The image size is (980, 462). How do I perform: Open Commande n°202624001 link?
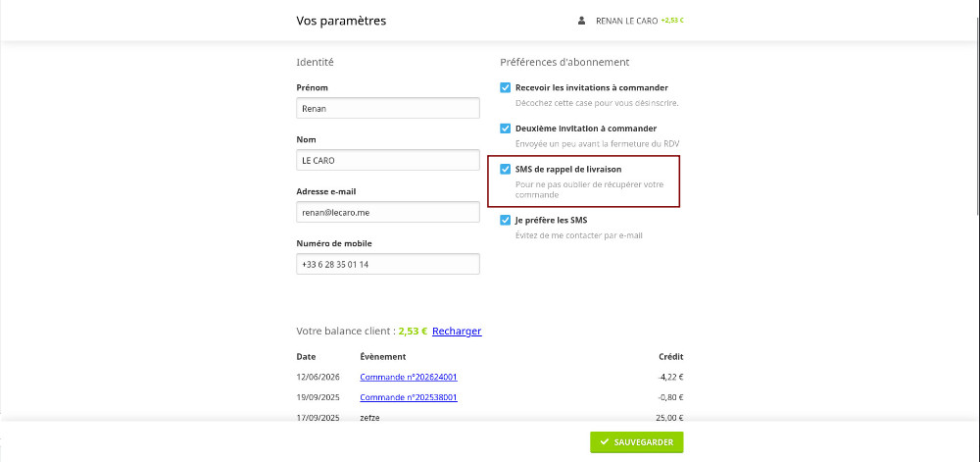pyautogui.click(x=409, y=377)
